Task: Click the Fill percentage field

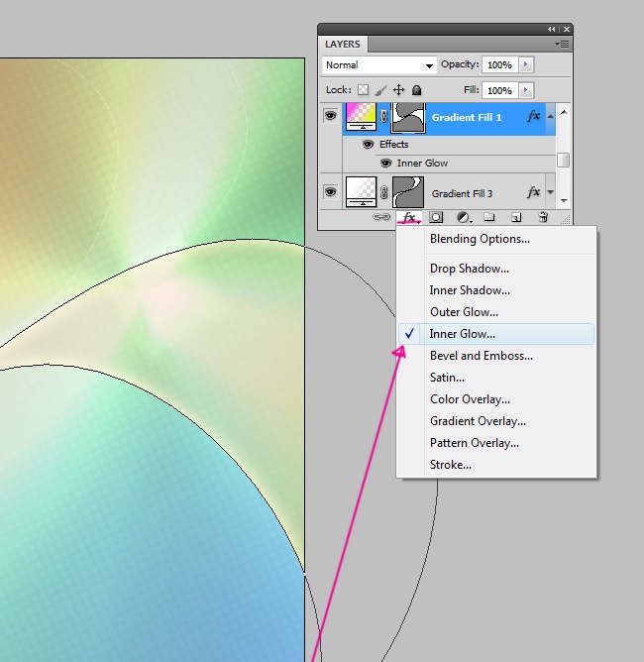Action: coord(499,90)
